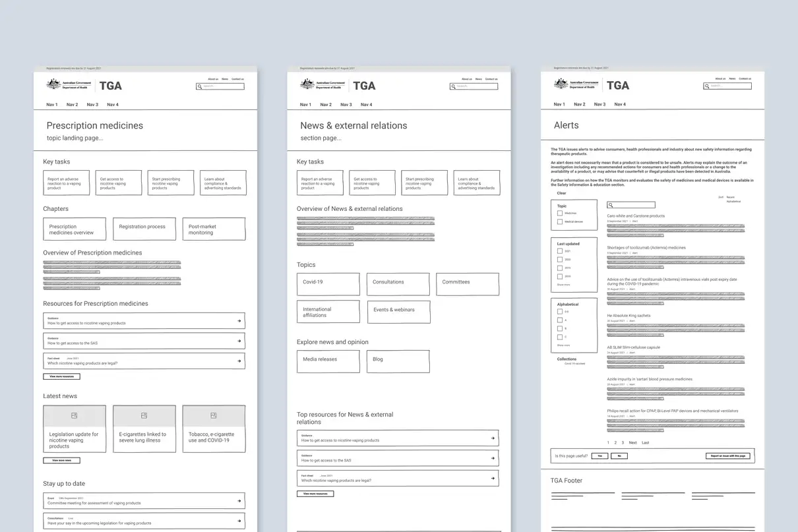Viewport: 798px width, 532px height.
Task: Click the search magnifier icon on Prescription medicines page
Action: [x=199, y=86]
